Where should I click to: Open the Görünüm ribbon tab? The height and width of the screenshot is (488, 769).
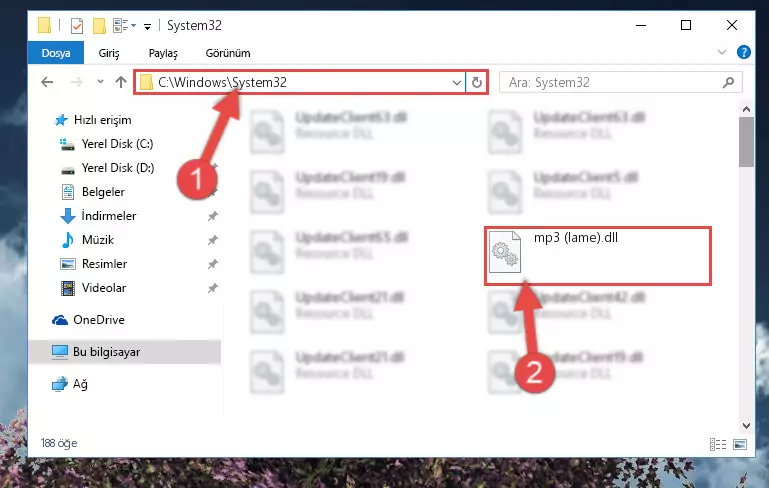point(228,53)
